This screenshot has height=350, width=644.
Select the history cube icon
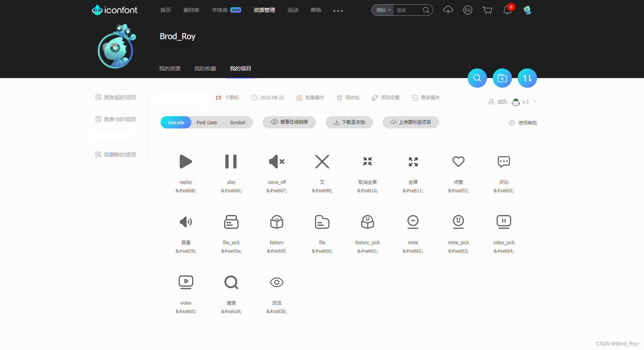pos(277,222)
